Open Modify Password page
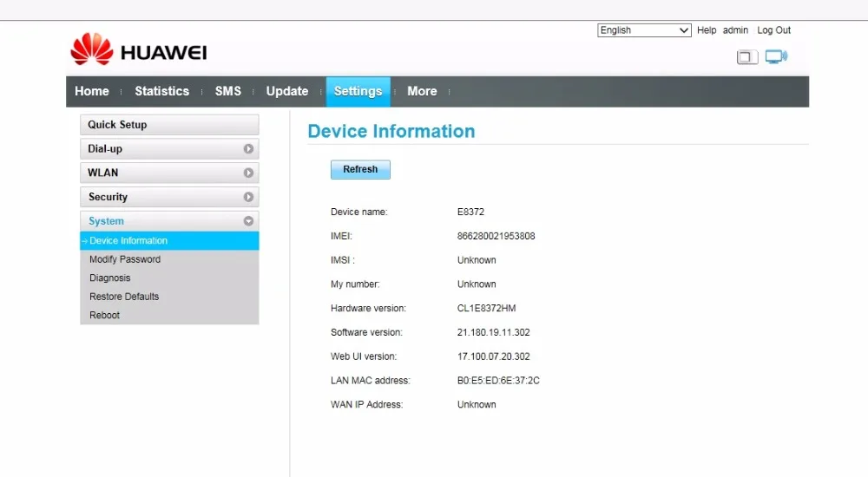This screenshot has width=868, height=477. [x=125, y=259]
